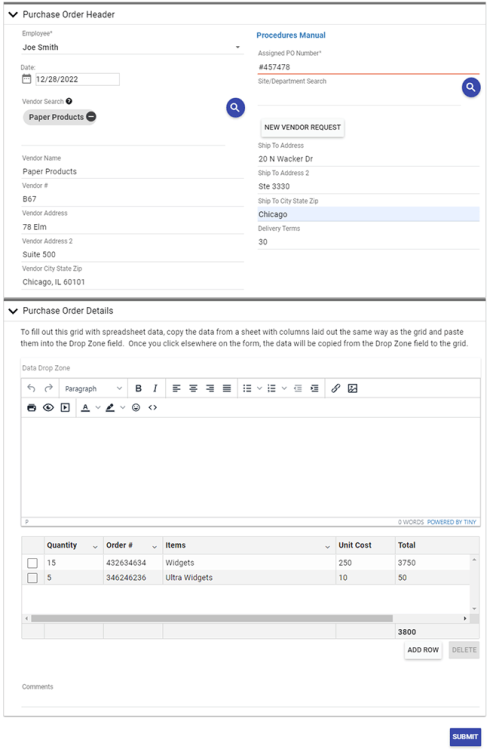This screenshot has width=490, height=755.
Task: Show Vendor Search help tooltip icon
Action: click(x=69, y=101)
